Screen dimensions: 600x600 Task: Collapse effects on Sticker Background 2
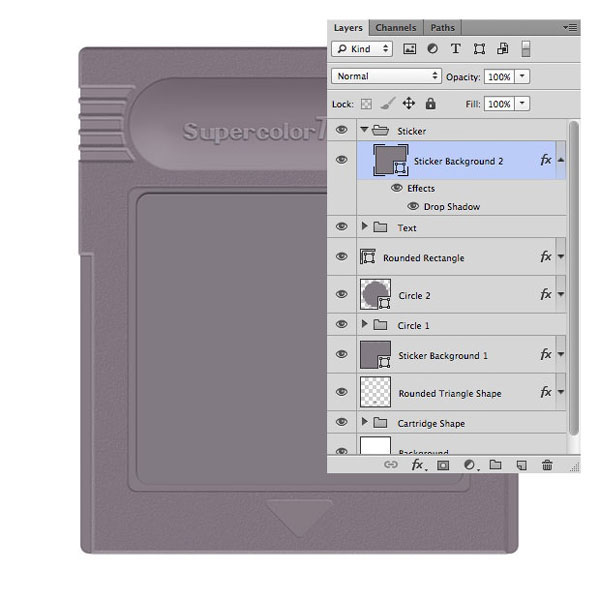point(561,160)
